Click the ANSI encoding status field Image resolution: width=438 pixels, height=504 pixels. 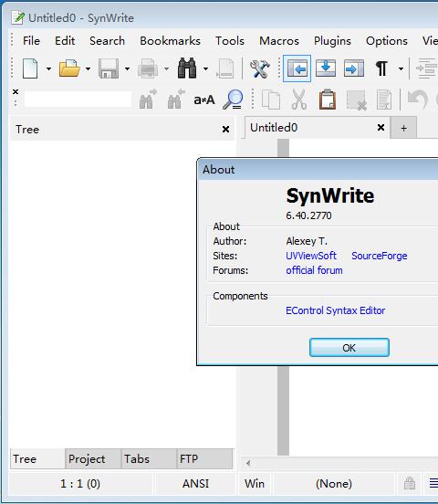(195, 484)
